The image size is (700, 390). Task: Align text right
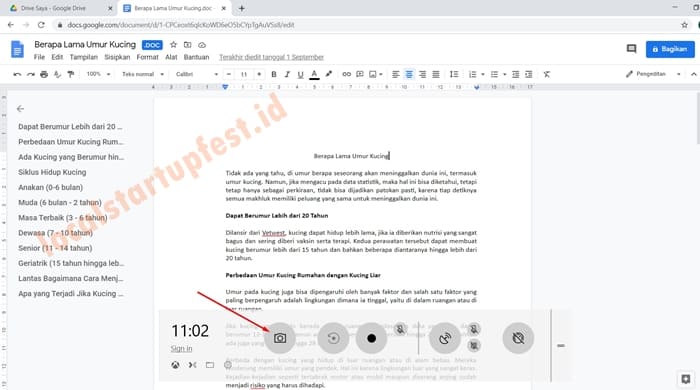click(x=422, y=75)
